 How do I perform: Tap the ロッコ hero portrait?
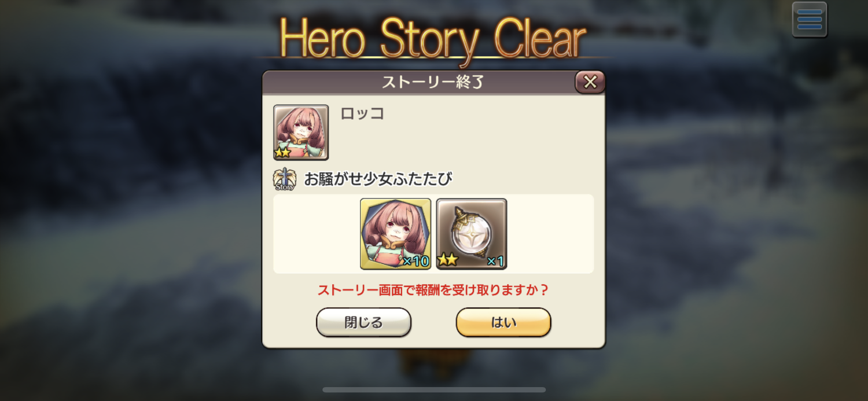pyautogui.click(x=301, y=133)
